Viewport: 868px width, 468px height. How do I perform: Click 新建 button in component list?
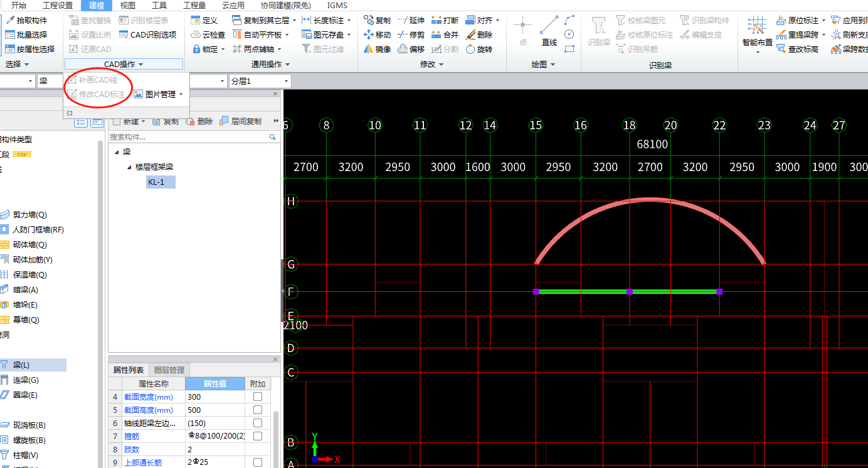tap(128, 121)
